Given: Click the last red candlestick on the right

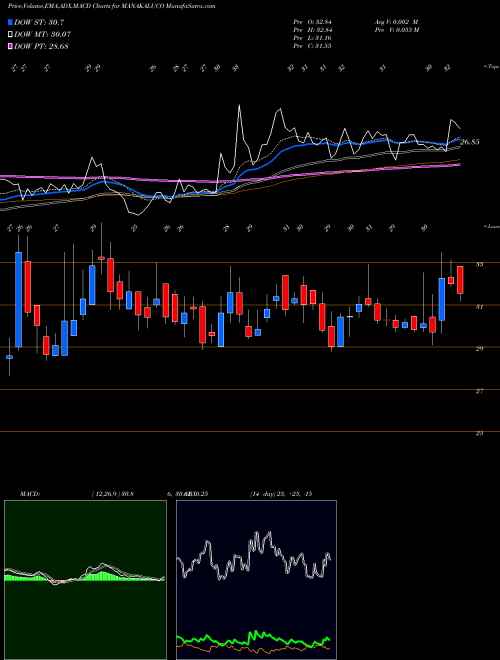Looking at the screenshot, I should (x=460, y=280).
